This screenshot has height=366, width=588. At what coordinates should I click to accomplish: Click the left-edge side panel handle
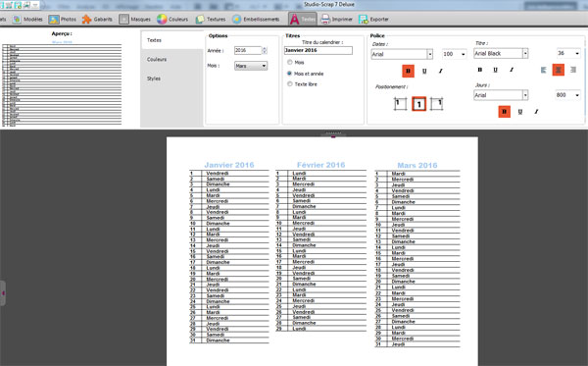click(3, 293)
